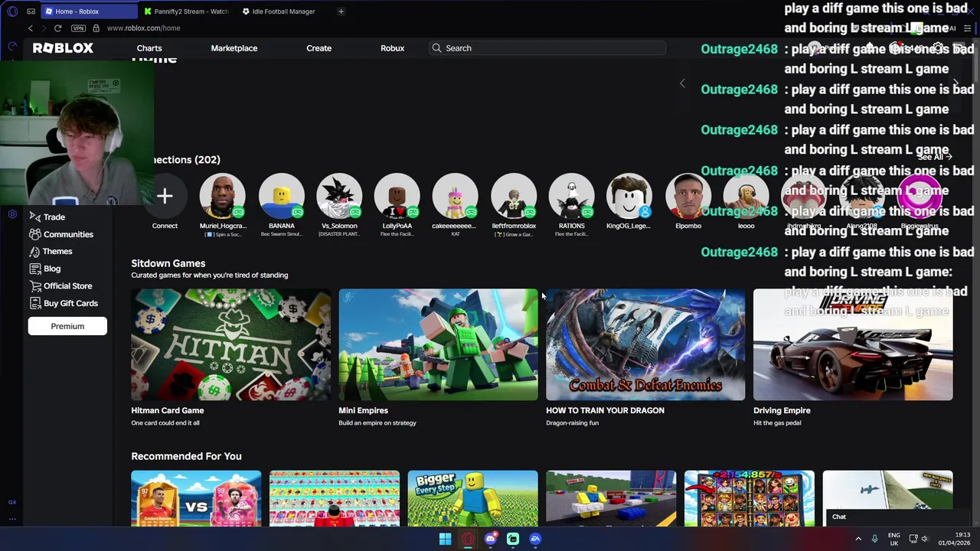Image resolution: width=980 pixels, height=551 pixels.
Task: Open Opera GX in the taskbar
Action: pyautogui.click(x=468, y=539)
